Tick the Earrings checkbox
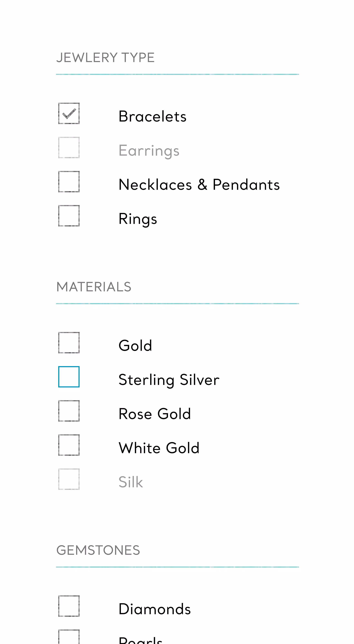The image size is (354, 644). tap(69, 147)
